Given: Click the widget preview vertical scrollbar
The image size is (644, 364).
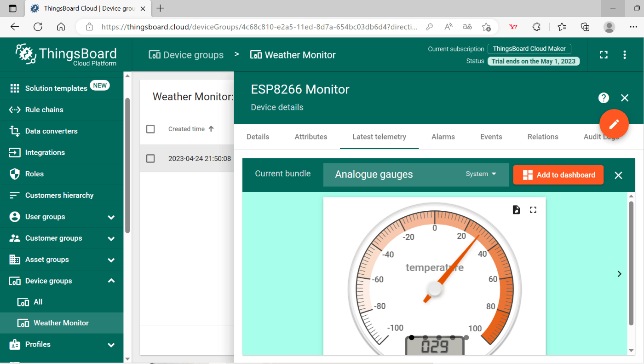Looking at the screenshot, I should 631,263.
